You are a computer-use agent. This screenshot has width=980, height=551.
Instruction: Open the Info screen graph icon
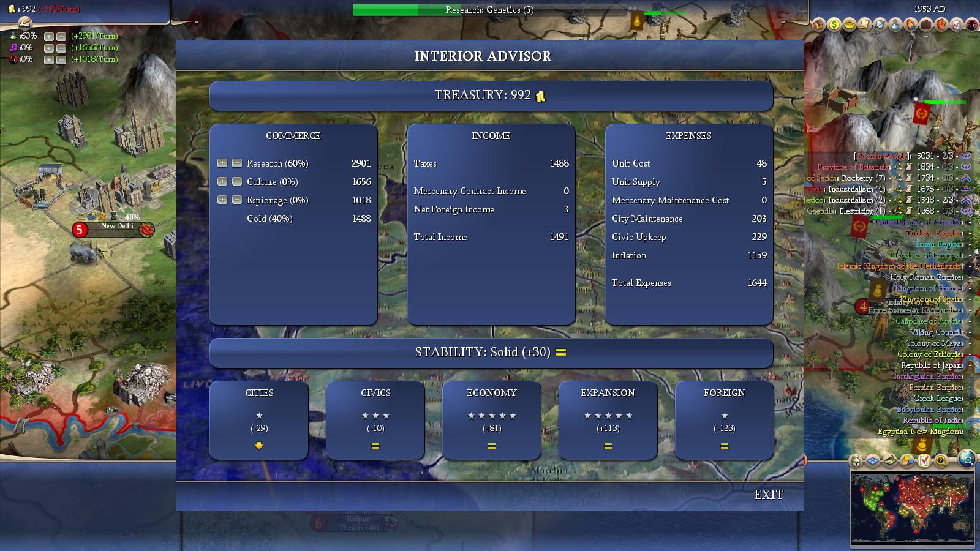[956, 25]
